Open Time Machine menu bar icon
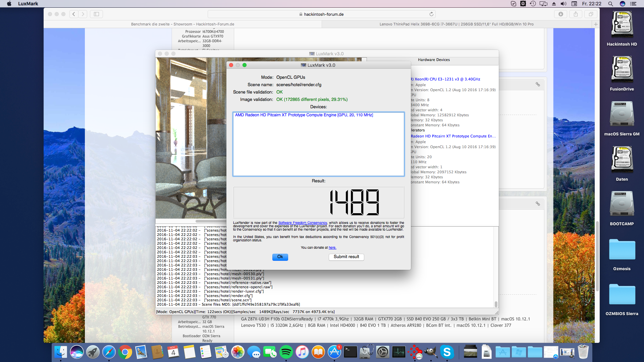Screen dimensions: 644x362 click(533, 4)
